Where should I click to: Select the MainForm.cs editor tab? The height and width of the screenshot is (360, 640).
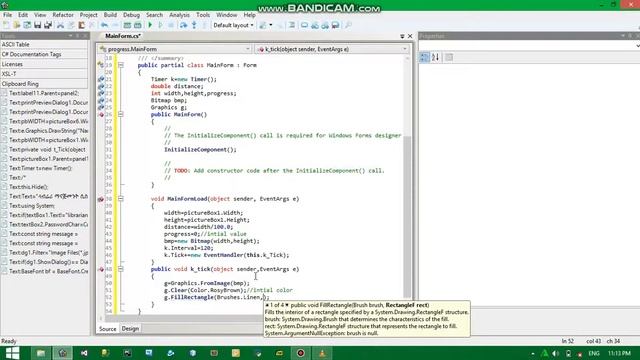[x=122, y=36]
